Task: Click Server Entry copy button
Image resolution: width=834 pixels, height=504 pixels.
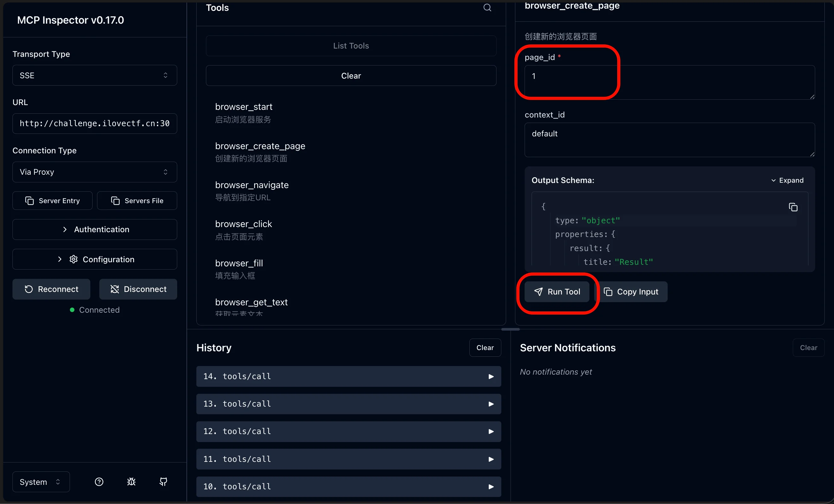Action: click(52, 201)
